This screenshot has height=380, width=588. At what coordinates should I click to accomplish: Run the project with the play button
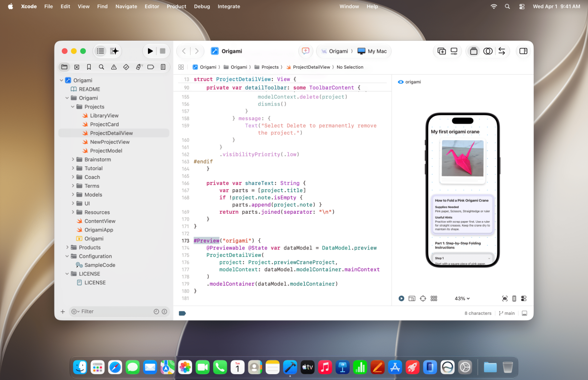tap(150, 51)
